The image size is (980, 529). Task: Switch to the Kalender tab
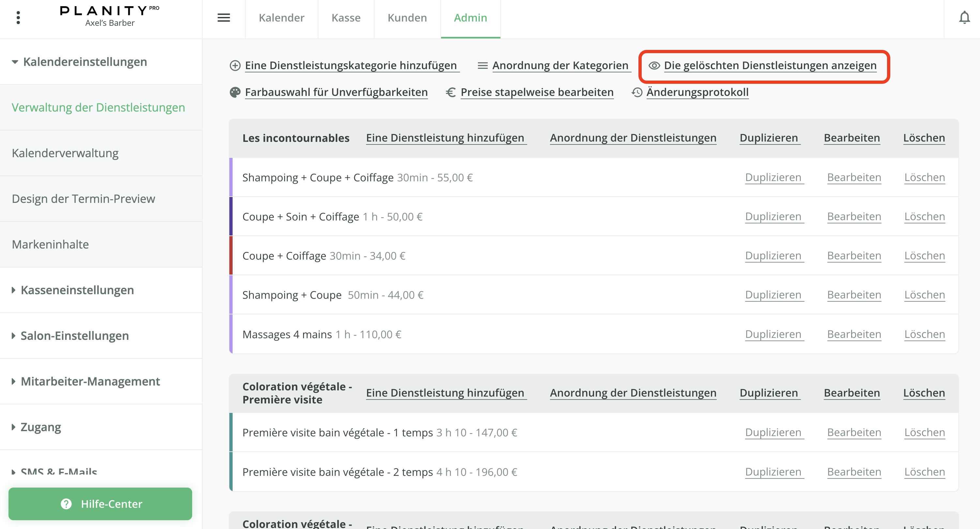point(281,18)
